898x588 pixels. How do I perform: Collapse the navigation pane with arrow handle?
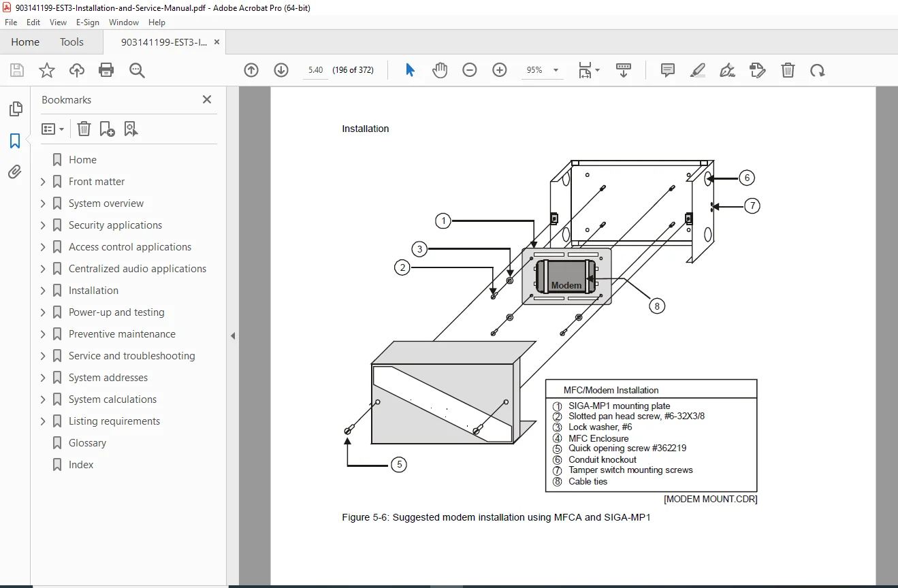click(233, 336)
